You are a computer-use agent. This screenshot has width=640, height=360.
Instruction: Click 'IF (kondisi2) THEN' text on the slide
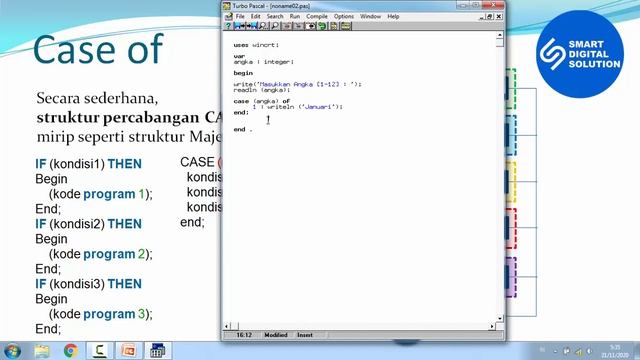89,224
